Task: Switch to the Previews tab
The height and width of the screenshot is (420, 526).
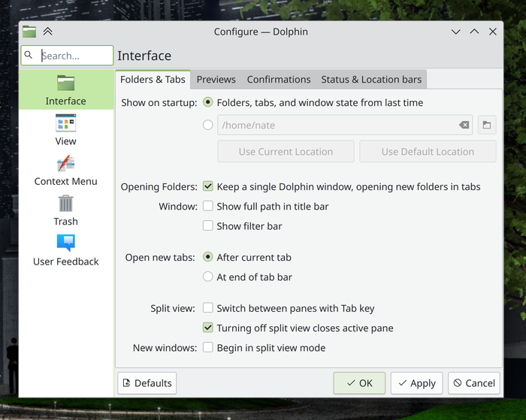Action: pos(216,80)
